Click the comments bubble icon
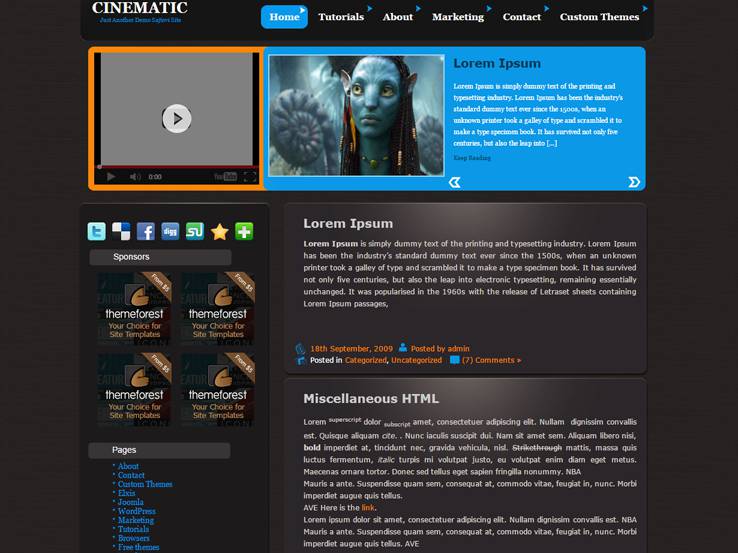This screenshot has height=553, width=738. [x=454, y=360]
